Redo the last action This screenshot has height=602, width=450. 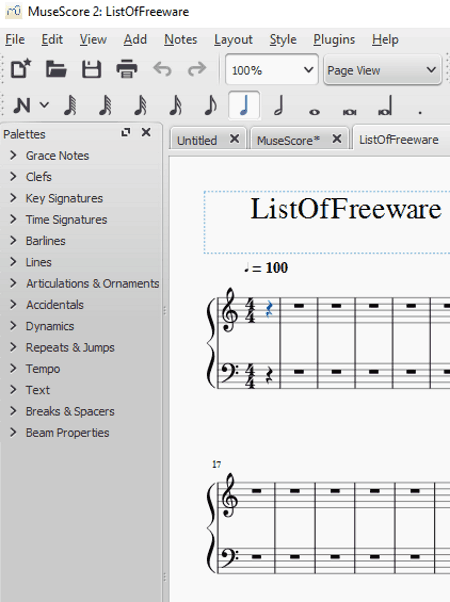click(x=197, y=69)
